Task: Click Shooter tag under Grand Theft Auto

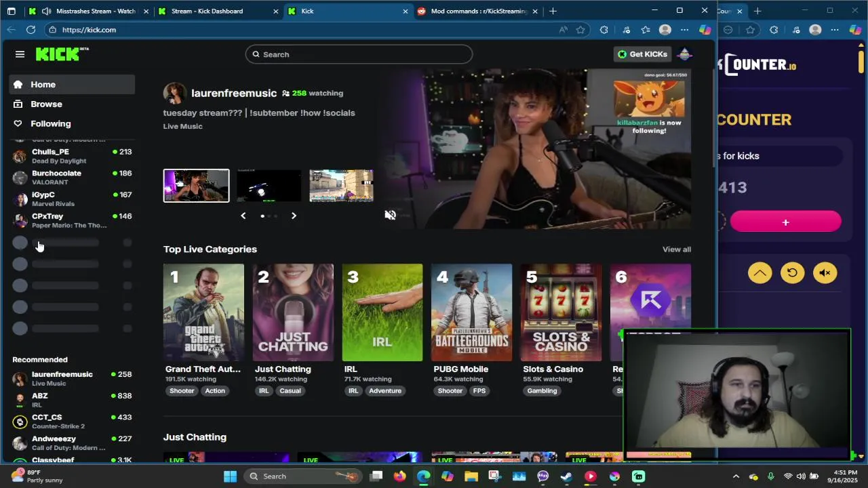Action: (x=182, y=391)
